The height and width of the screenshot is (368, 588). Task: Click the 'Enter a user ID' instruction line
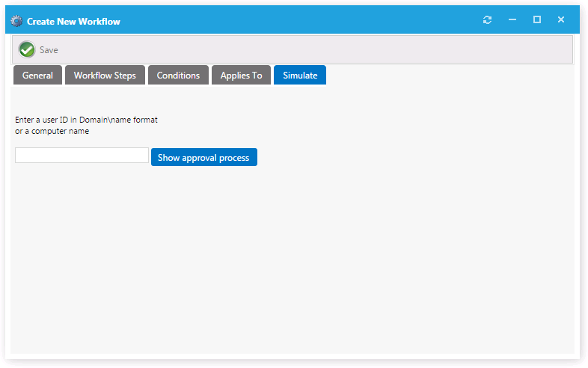86,120
